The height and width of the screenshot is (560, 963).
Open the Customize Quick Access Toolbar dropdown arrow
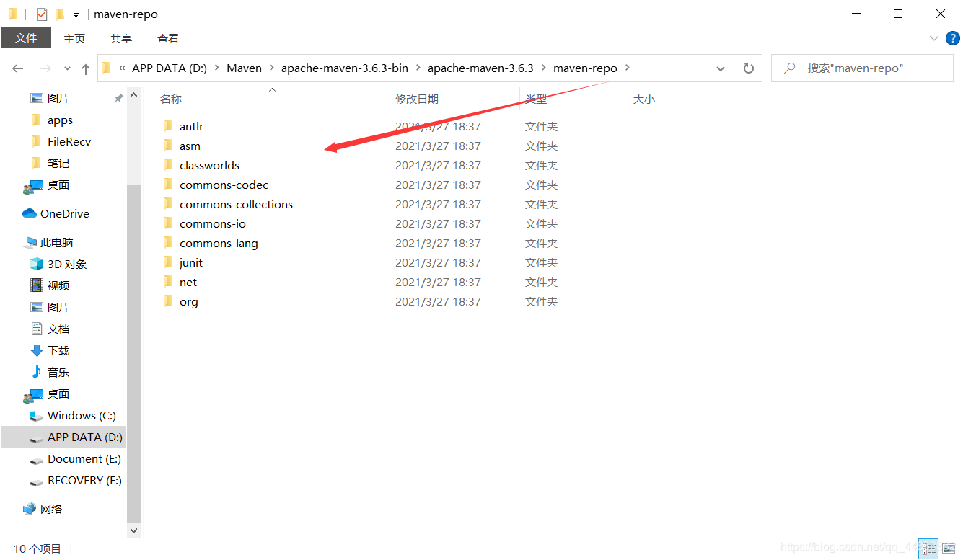coord(76,14)
